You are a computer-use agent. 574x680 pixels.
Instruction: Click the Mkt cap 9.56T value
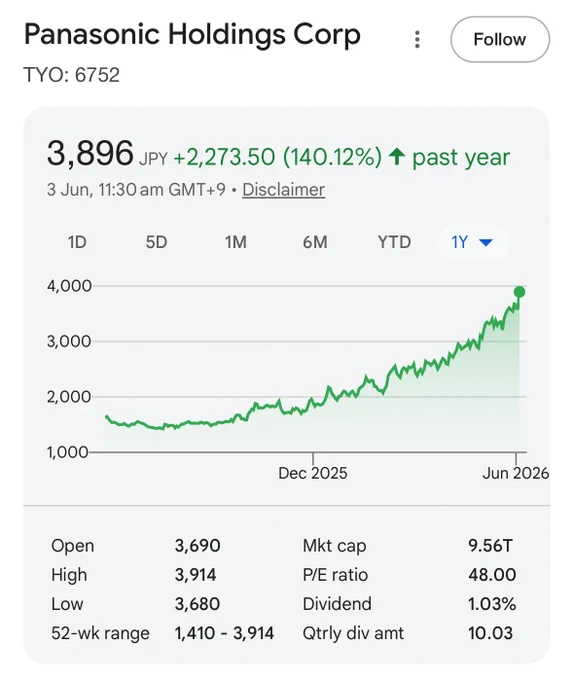tap(490, 546)
